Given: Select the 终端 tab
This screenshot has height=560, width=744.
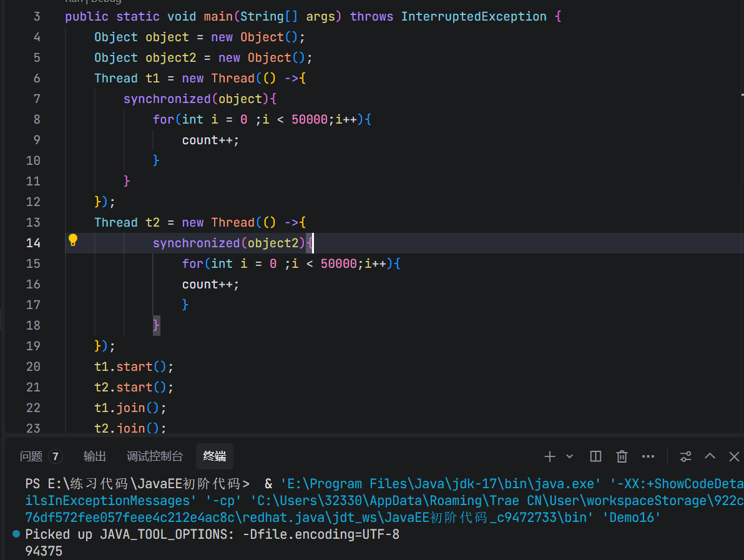Looking at the screenshot, I should click(x=215, y=456).
